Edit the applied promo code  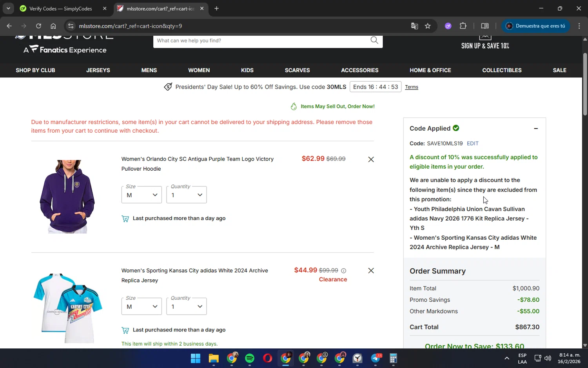coord(472,144)
